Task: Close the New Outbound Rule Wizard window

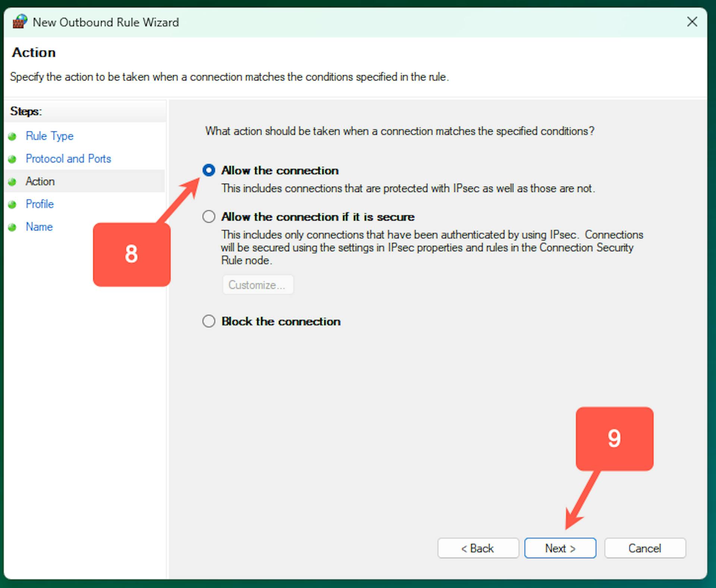Action: (x=692, y=22)
